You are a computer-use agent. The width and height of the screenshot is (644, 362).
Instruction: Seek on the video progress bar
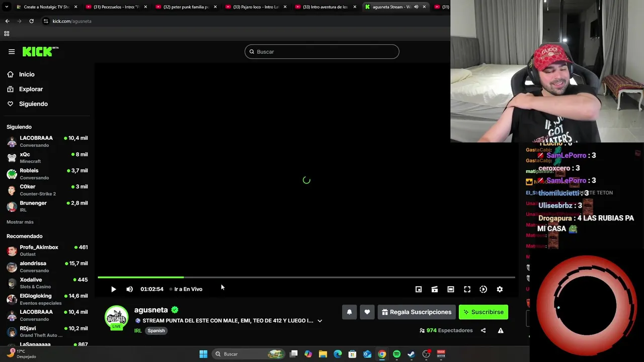(x=306, y=277)
